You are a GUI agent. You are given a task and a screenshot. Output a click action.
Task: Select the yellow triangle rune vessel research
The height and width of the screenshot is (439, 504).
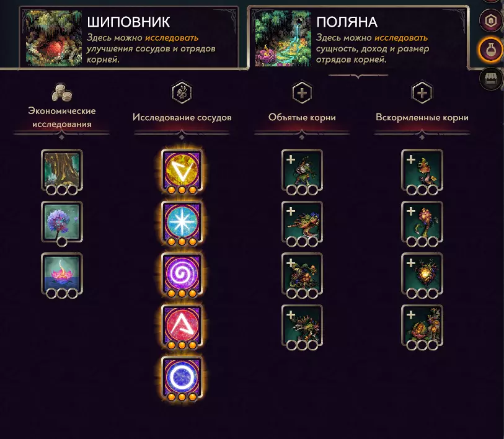tap(182, 171)
